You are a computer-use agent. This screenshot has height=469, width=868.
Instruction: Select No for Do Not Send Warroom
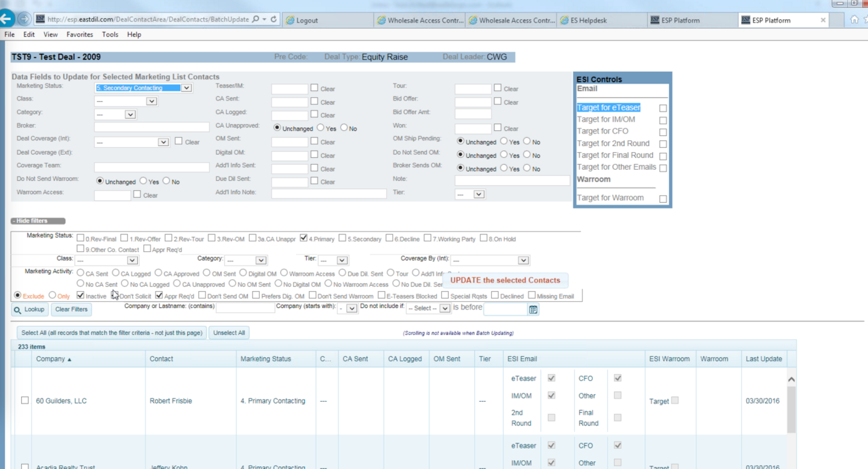(x=166, y=181)
